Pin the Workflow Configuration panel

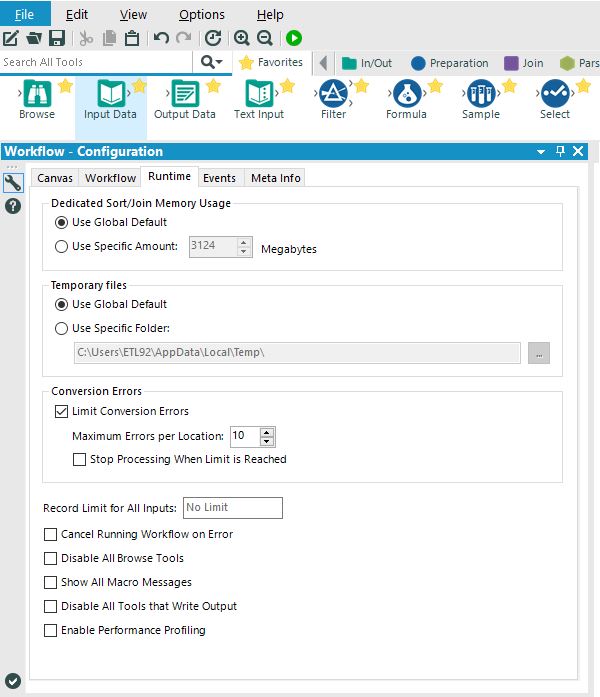click(x=560, y=151)
